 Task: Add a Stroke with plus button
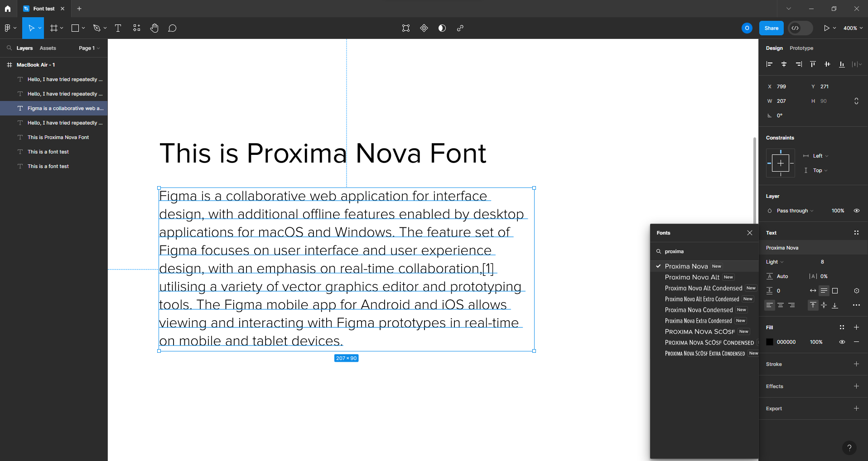pos(856,364)
